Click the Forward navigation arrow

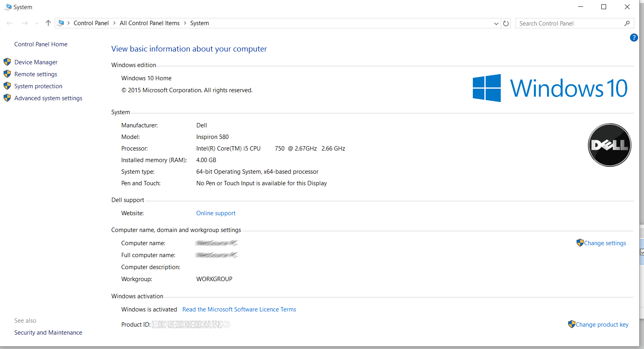point(25,23)
